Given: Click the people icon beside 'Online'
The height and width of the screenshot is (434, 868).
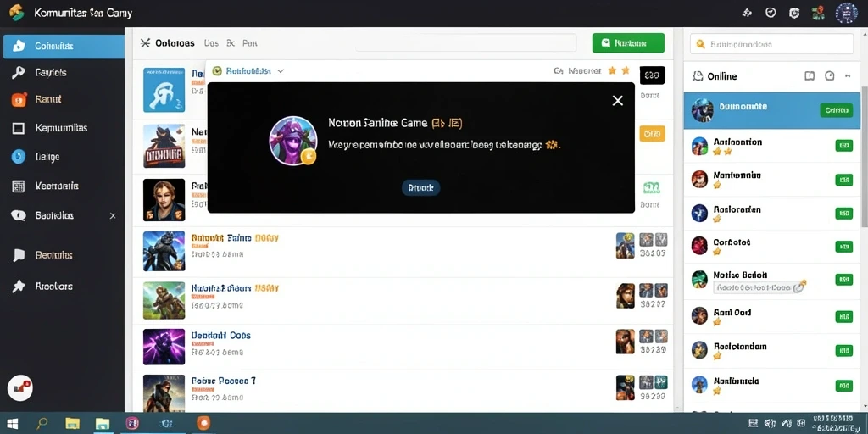Looking at the screenshot, I should (x=698, y=75).
